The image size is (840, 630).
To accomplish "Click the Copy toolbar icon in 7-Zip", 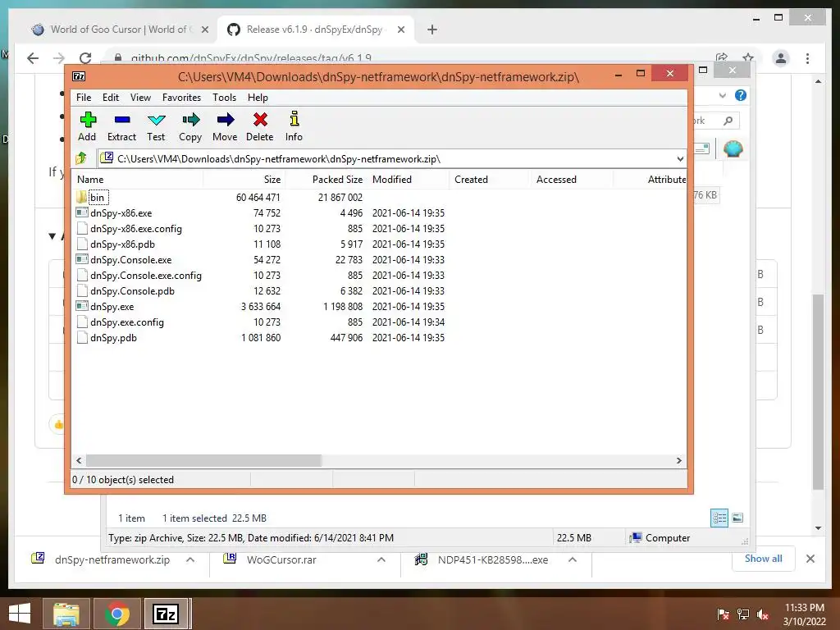I will pos(190,120).
